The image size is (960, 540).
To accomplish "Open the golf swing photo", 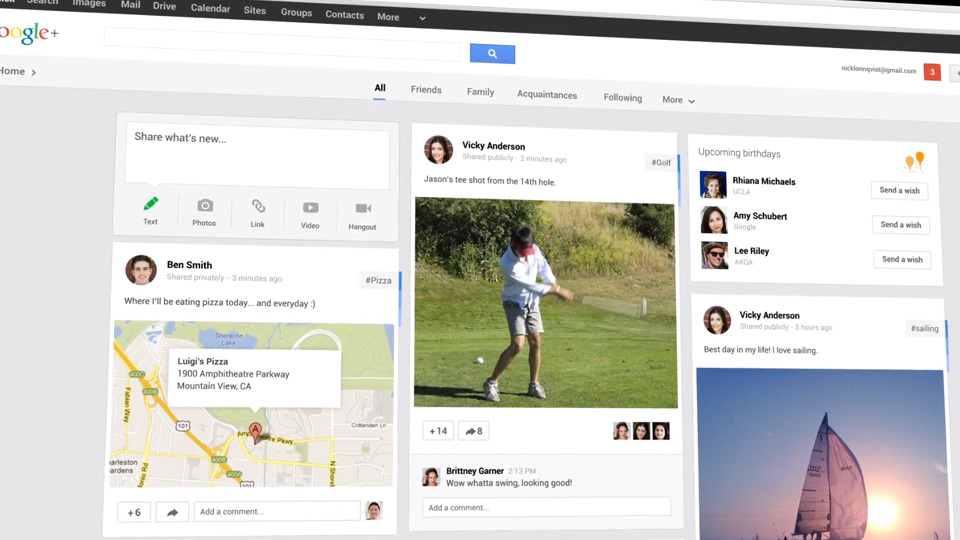I will click(x=546, y=303).
